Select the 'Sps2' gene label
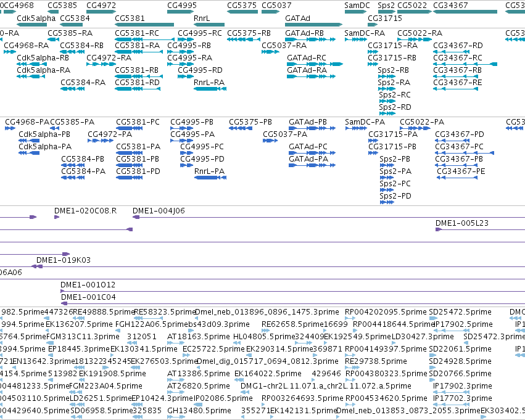 [x=386, y=6]
